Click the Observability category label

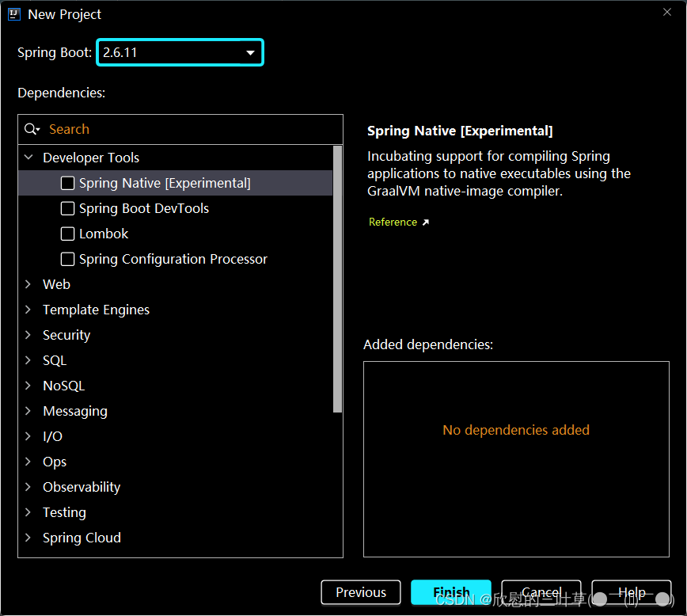[82, 487]
